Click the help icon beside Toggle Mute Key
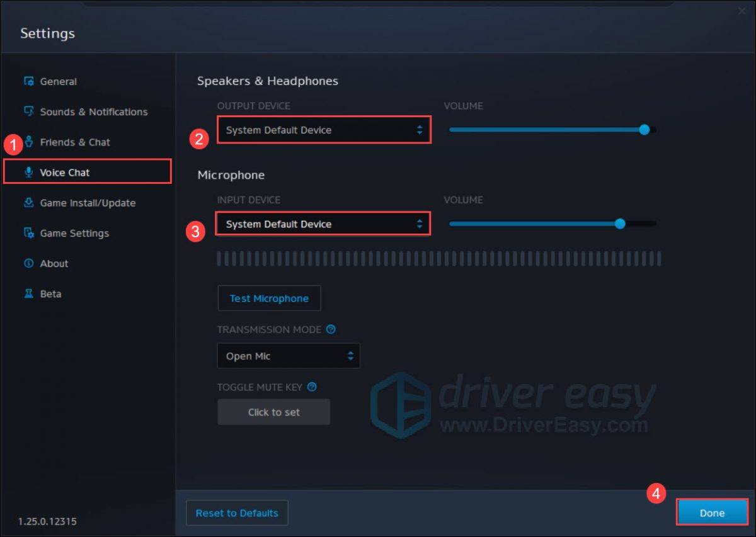Image resolution: width=756 pixels, height=537 pixels. 312,387
